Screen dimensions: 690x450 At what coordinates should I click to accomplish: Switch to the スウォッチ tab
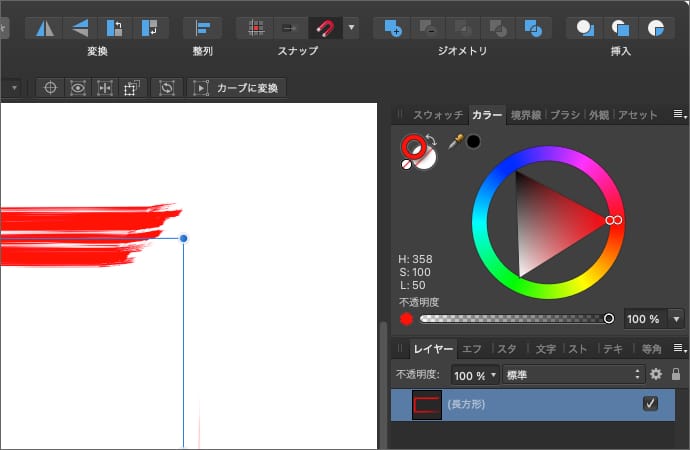[436, 115]
